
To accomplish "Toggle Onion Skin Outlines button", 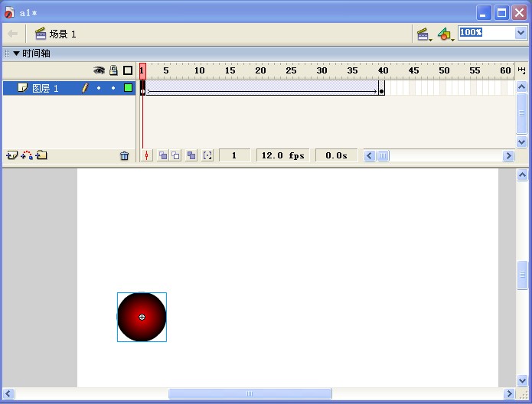I will (x=175, y=155).
